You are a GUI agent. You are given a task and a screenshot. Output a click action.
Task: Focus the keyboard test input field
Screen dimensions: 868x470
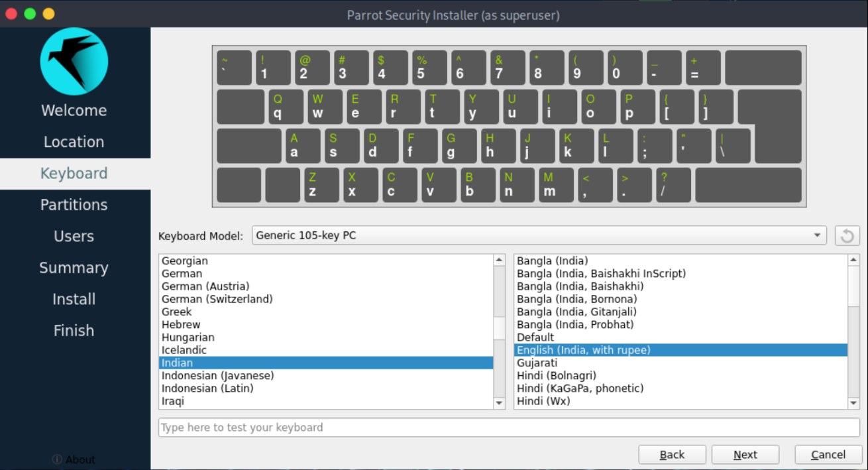point(509,428)
